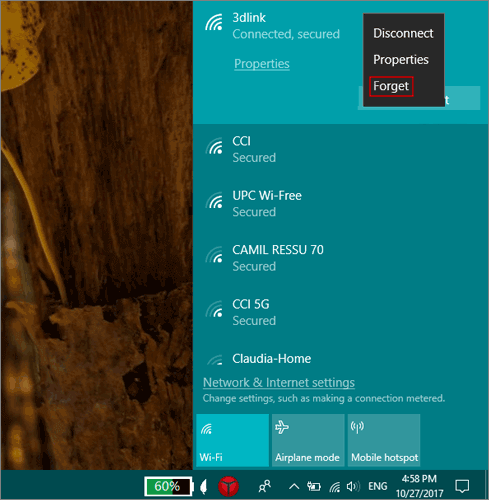
Task: Click the red cube application tray icon
Action: coord(228,486)
